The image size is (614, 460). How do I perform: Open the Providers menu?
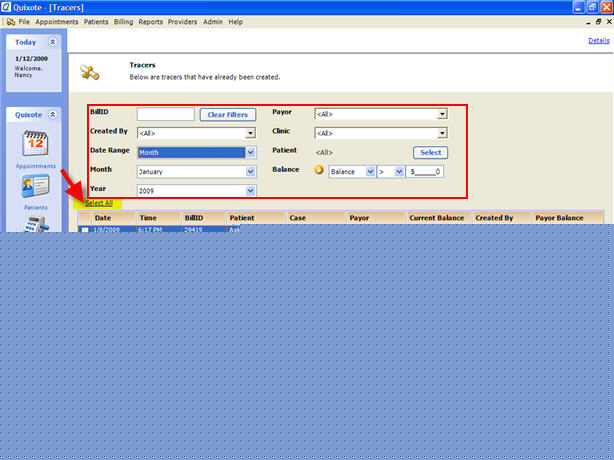[x=182, y=22]
